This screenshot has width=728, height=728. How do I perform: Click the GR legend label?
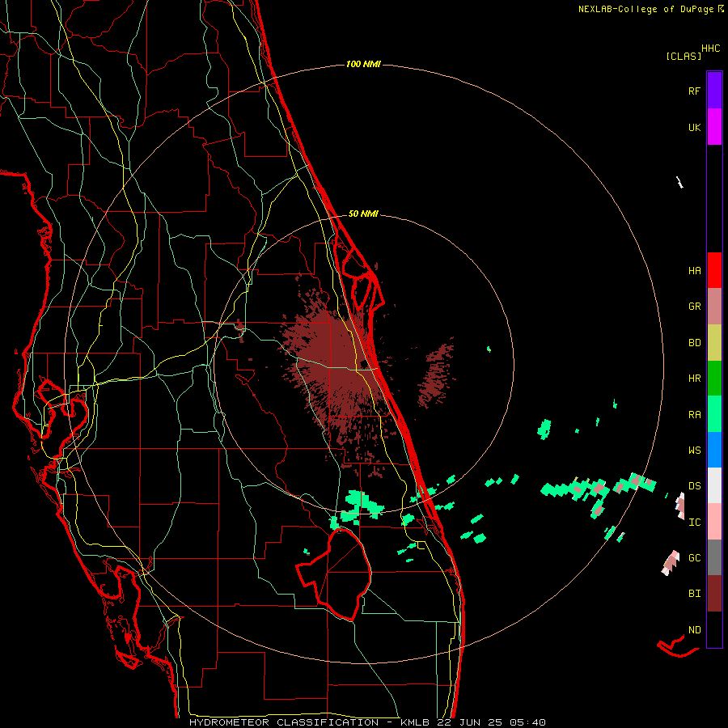694,307
